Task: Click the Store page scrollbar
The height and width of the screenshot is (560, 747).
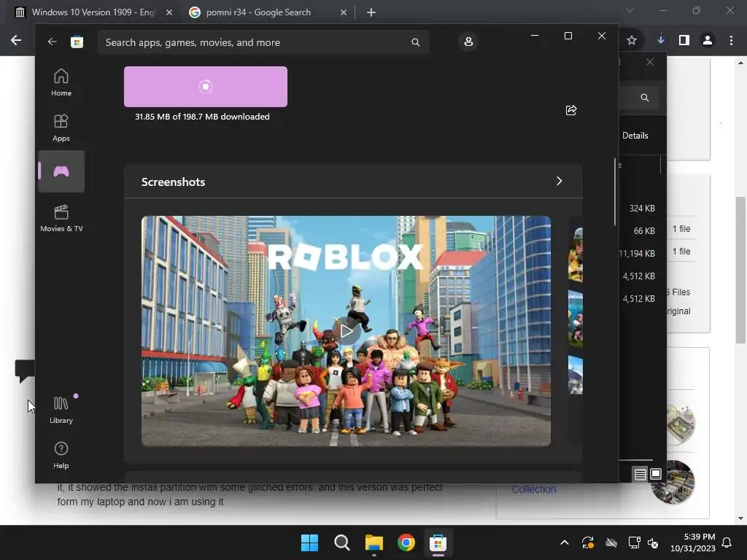Action: (614, 192)
